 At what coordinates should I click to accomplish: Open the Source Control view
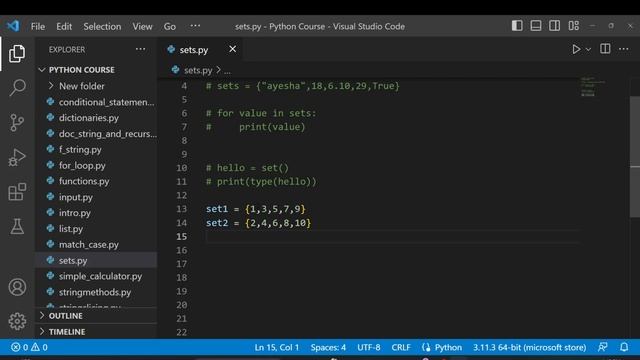pyautogui.click(x=17, y=122)
